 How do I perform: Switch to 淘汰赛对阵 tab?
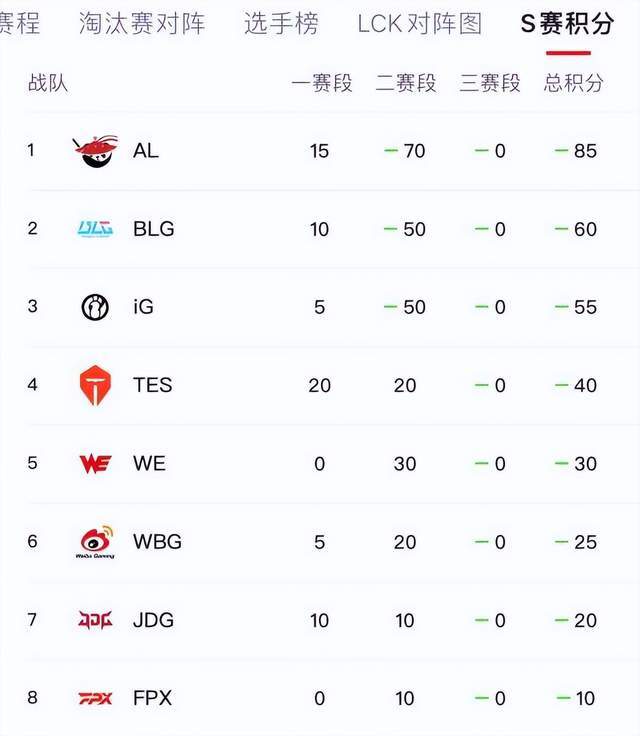(x=142, y=23)
